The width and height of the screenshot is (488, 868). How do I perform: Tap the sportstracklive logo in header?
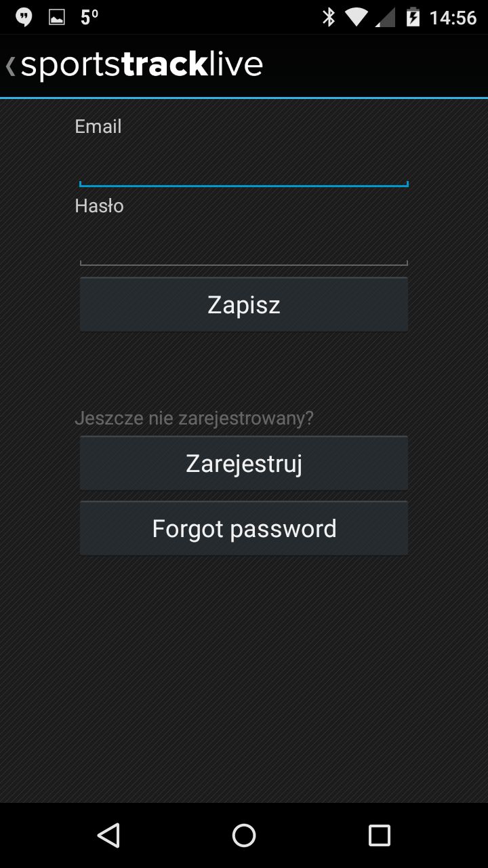point(142,65)
